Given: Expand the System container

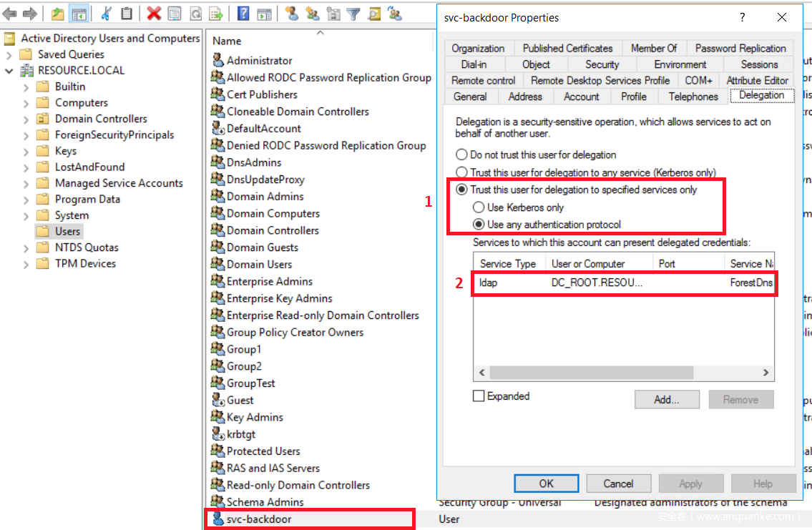Looking at the screenshot, I should pyautogui.click(x=26, y=215).
